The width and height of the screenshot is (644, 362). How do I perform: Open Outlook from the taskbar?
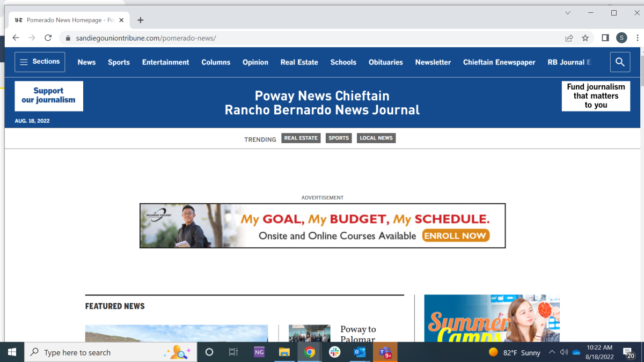point(360,352)
